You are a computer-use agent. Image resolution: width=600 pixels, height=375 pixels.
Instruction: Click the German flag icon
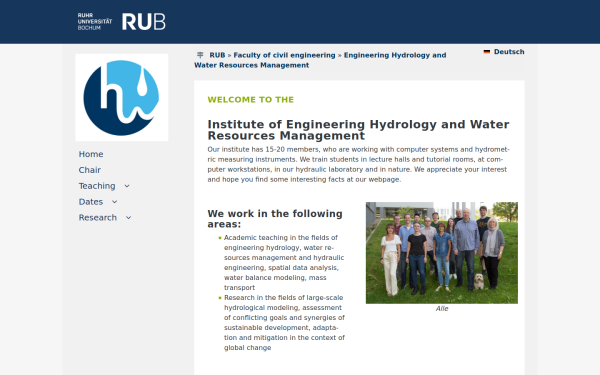[487, 52]
